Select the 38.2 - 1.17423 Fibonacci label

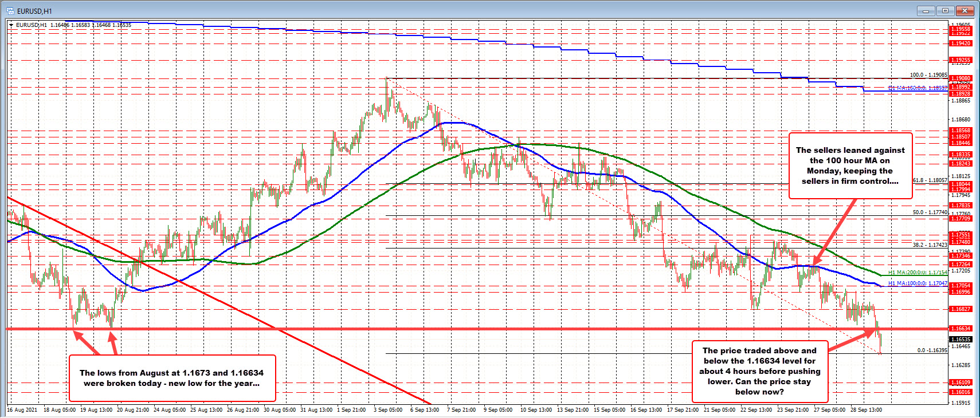930,245
